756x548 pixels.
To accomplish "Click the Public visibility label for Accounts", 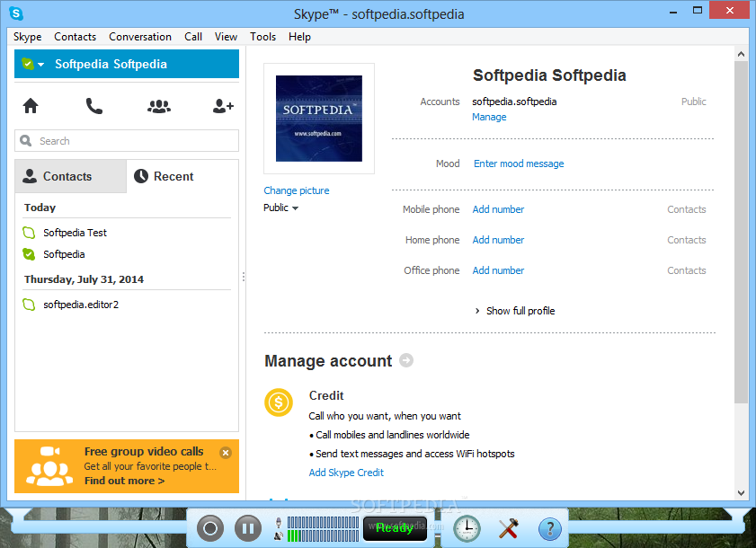I will 693,102.
